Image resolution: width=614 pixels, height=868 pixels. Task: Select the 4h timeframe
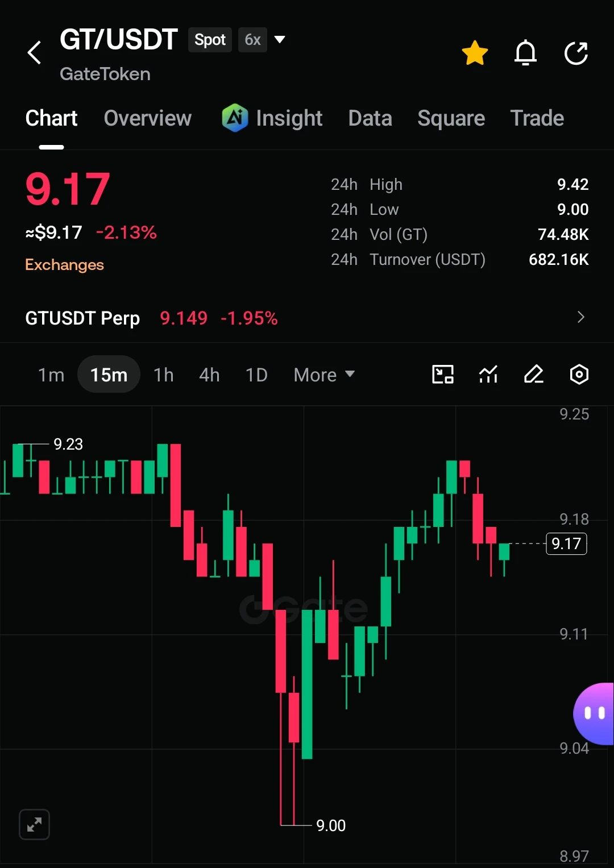point(209,375)
